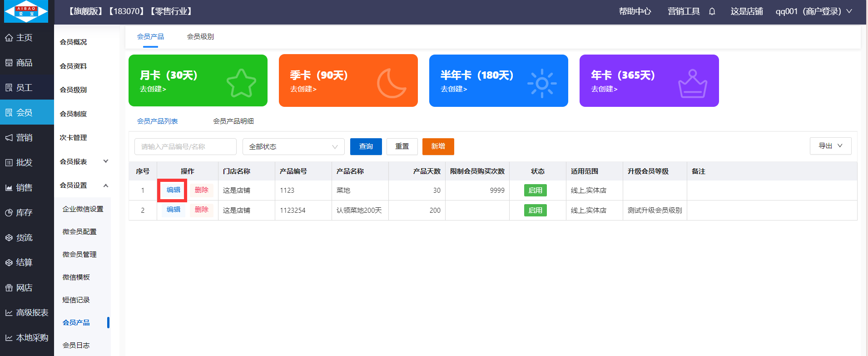
Task: Click the star icon on 月卡 card
Action: coord(241,83)
